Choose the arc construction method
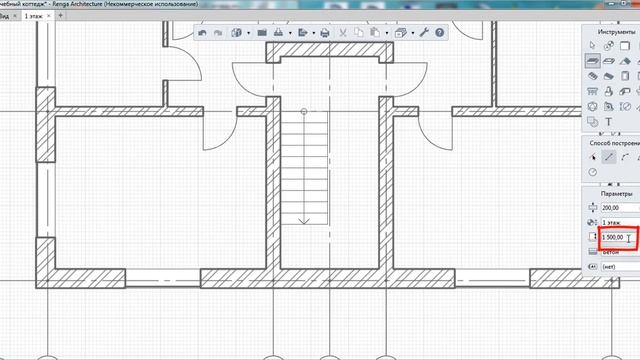The height and width of the screenshot is (360, 640). pos(625,157)
